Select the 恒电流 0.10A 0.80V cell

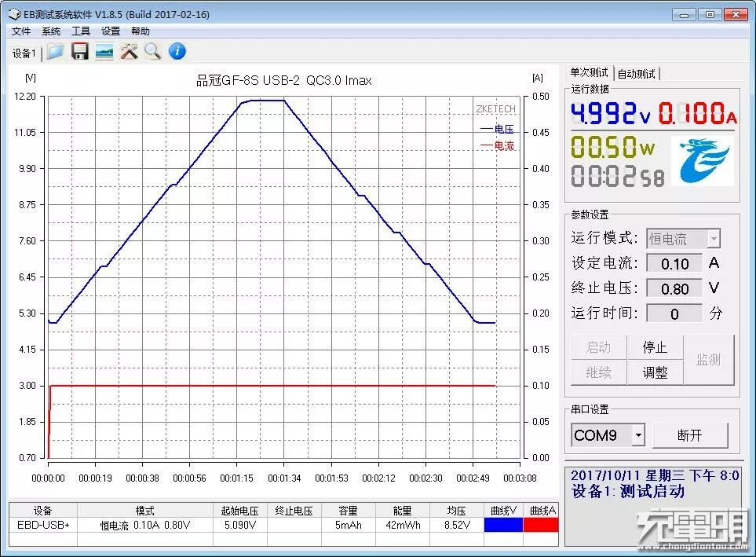click(145, 525)
